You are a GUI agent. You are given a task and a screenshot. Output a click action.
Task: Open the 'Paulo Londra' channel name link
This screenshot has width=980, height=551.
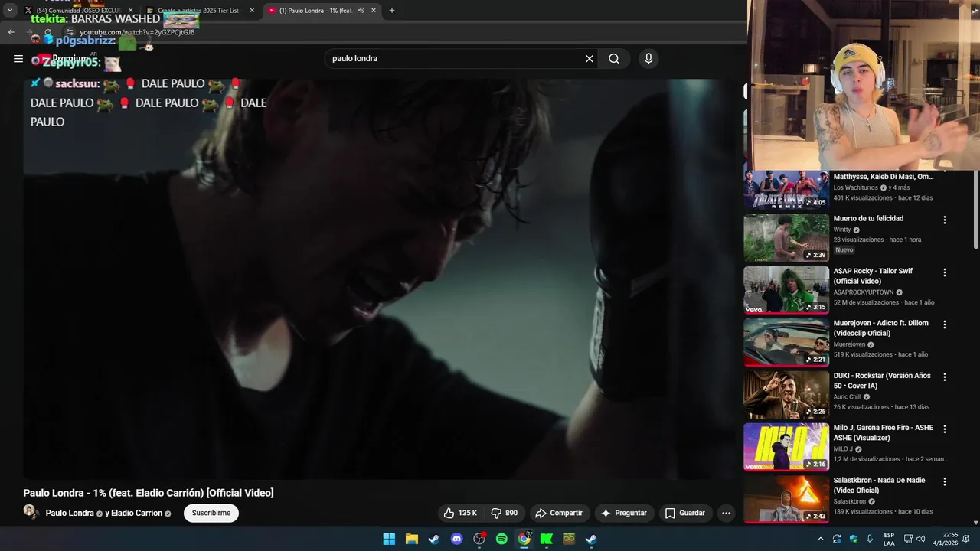[70, 513]
